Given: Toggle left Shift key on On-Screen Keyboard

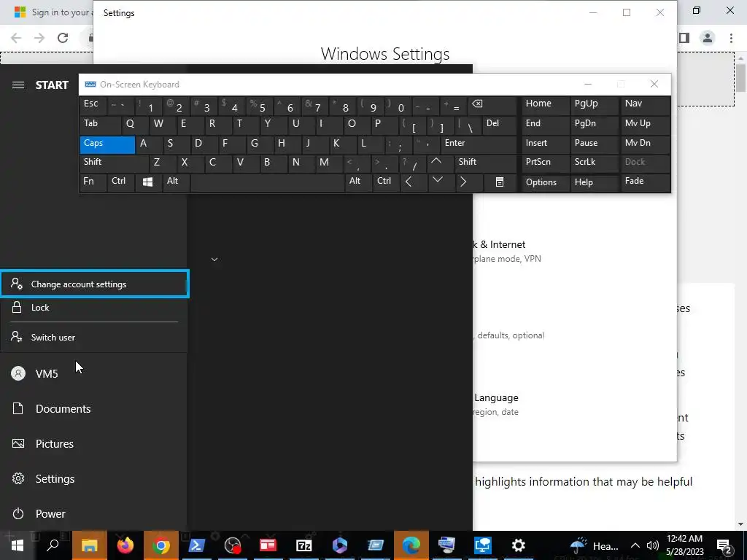Looking at the screenshot, I should click(x=115, y=163).
